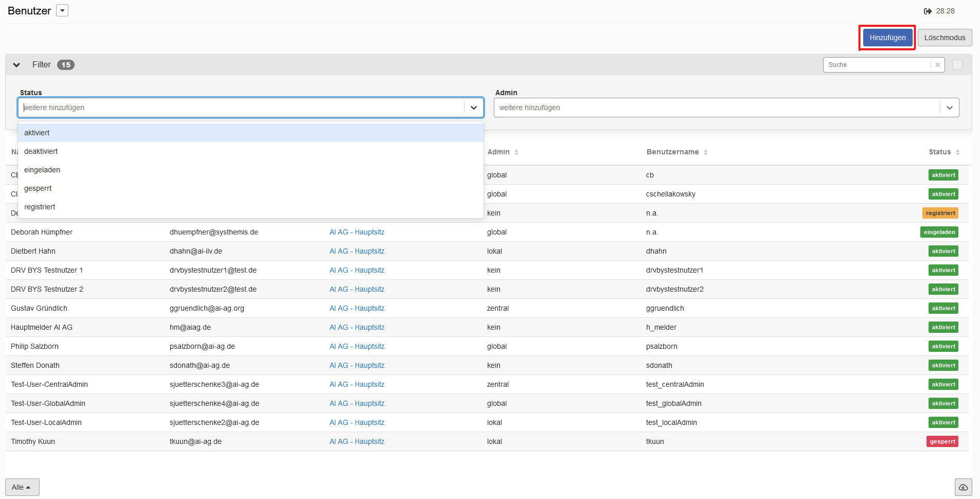Expand the Admin filter dropdown
This screenshot has width=980, height=499.
point(949,108)
